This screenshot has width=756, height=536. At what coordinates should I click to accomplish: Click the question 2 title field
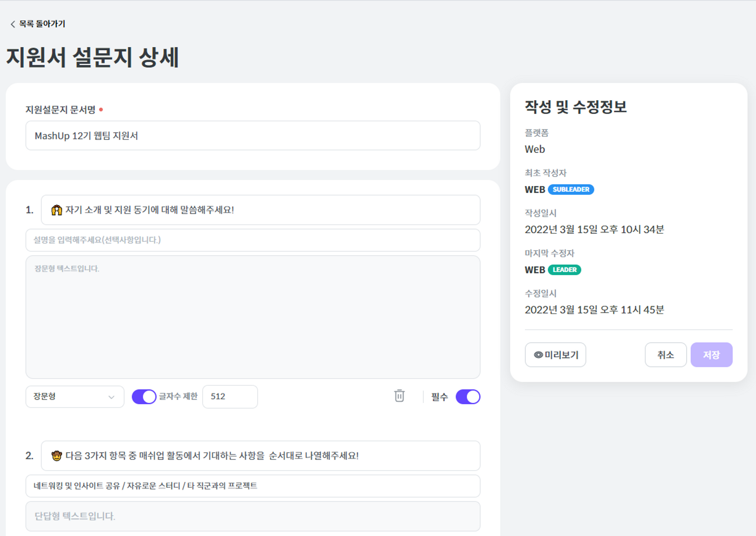click(x=260, y=456)
